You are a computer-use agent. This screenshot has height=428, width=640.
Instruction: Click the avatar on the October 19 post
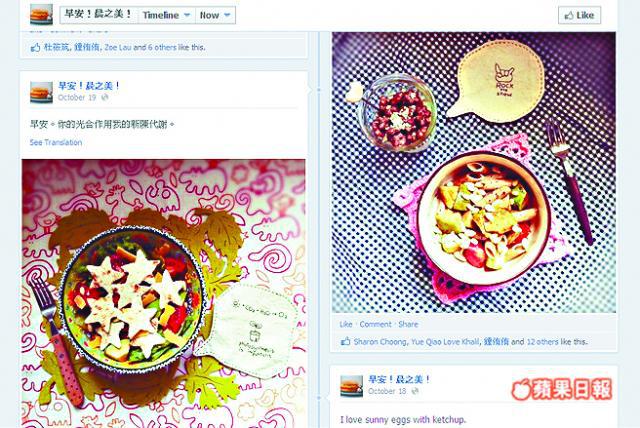tap(41, 92)
